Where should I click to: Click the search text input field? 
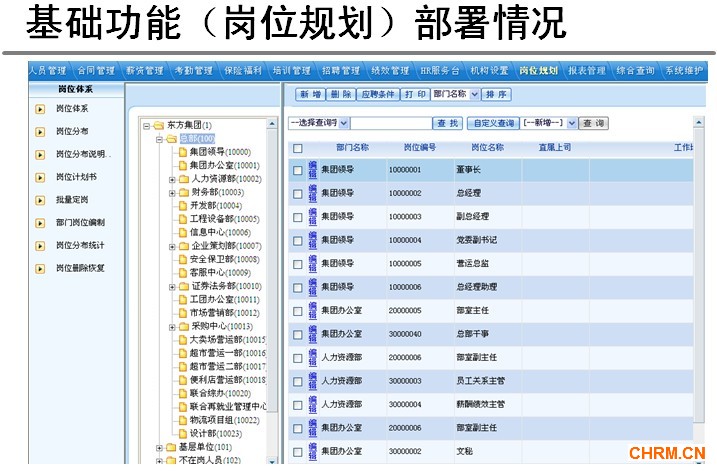point(390,123)
